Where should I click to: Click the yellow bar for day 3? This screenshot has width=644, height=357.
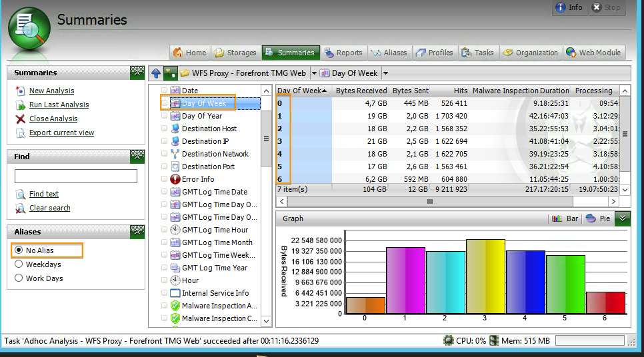tap(485, 276)
